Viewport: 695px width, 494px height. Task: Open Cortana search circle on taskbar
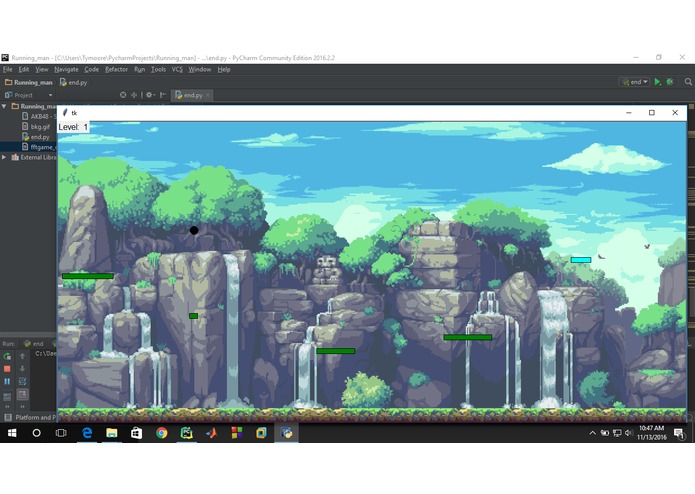[x=36, y=433]
